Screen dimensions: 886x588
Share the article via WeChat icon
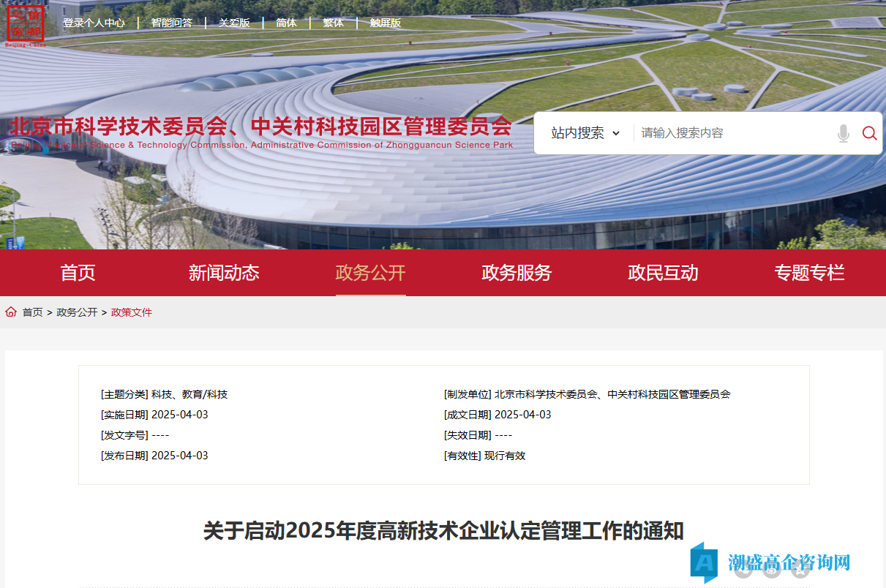coord(743,570)
